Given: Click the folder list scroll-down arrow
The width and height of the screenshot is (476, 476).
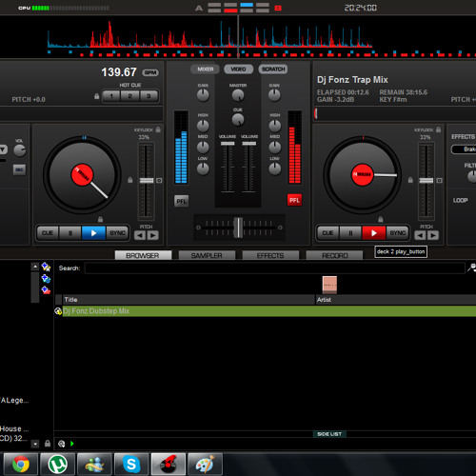Looking at the screenshot, I should 35,444.
